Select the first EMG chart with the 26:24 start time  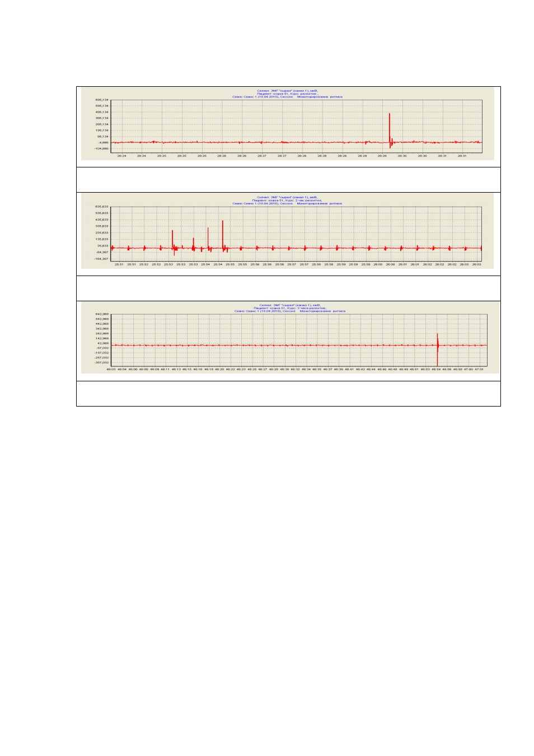pos(288,123)
